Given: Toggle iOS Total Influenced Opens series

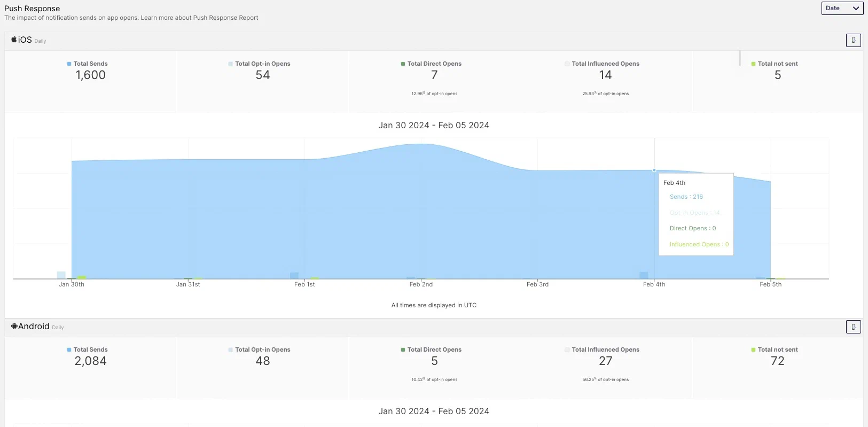Looking at the screenshot, I should click(605, 64).
